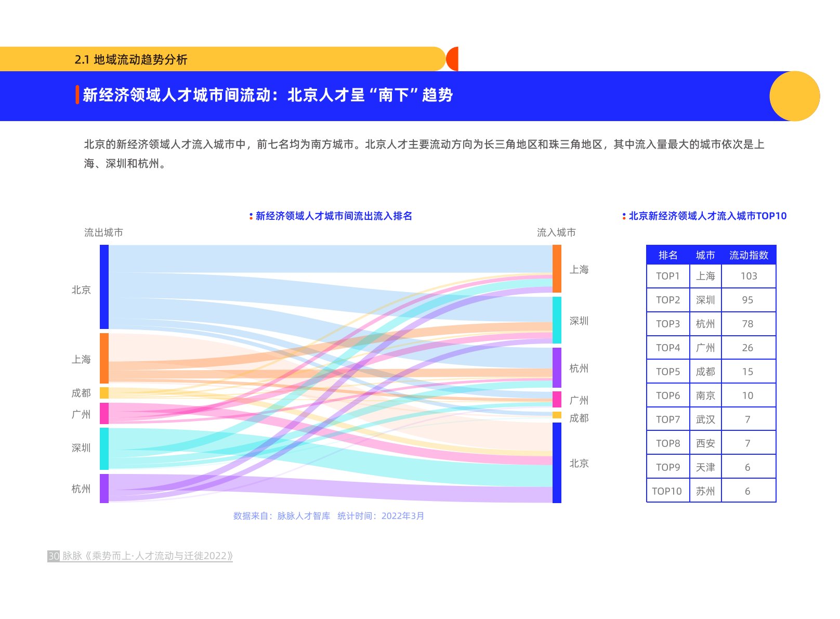This screenshot has width=840, height=619.
Task: Select the pink 广州 inflow node bar
Action: [x=557, y=399]
